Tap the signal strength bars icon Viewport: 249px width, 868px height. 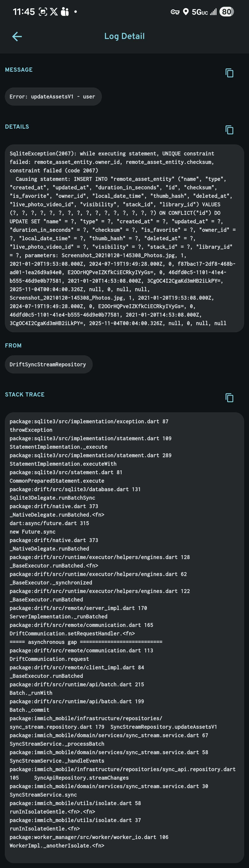[213, 12]
